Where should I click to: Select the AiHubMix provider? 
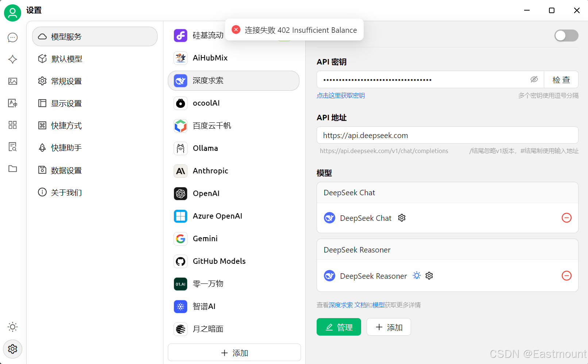[233, 58]
